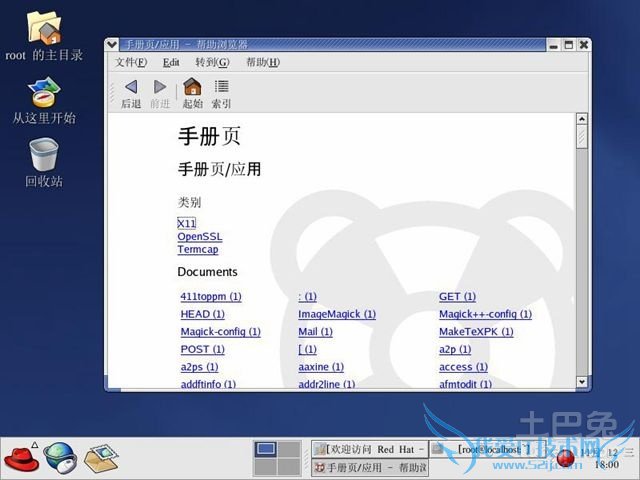Click the scrollbar down arrow

click(582, 382)
